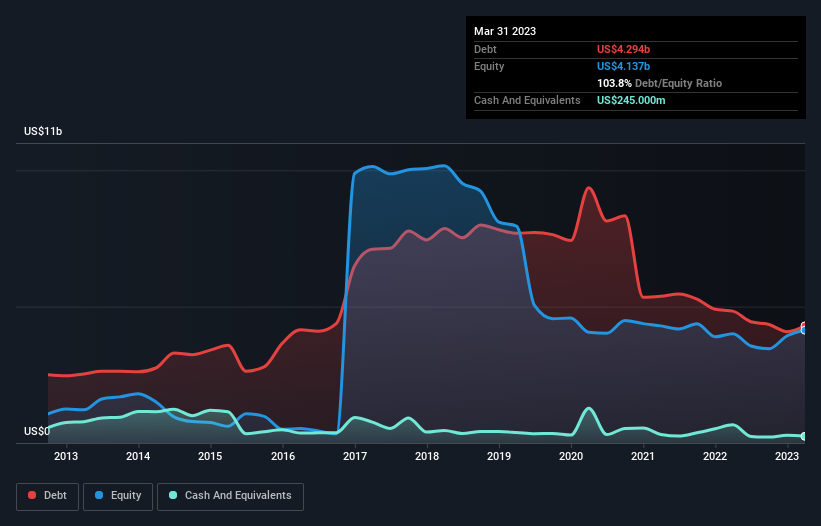Click the 2013 x-axis label

pyautogui.click(x=66, y=456)
